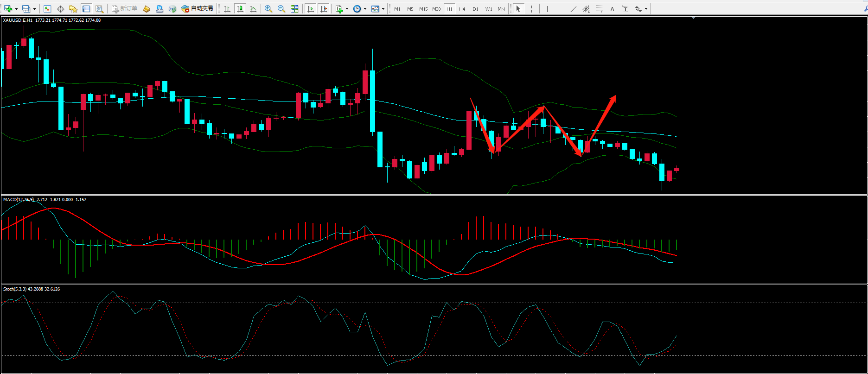Tile chart windows with the grid icon

[x=294, y=9]
